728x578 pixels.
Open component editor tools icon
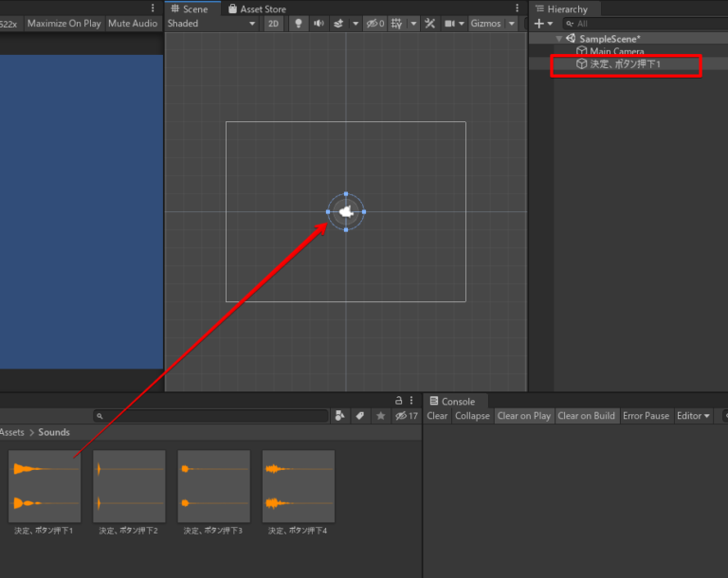click(x=430, y=23)
